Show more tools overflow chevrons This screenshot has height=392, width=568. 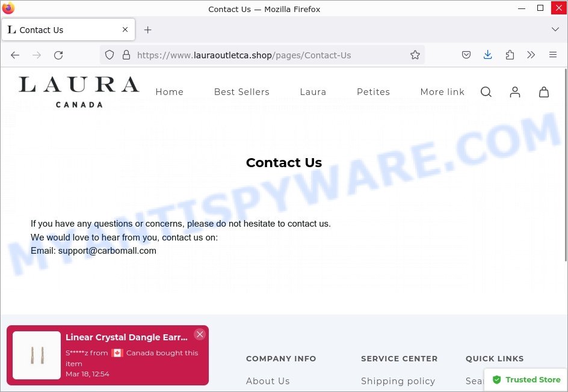click(x=531, y=55)
